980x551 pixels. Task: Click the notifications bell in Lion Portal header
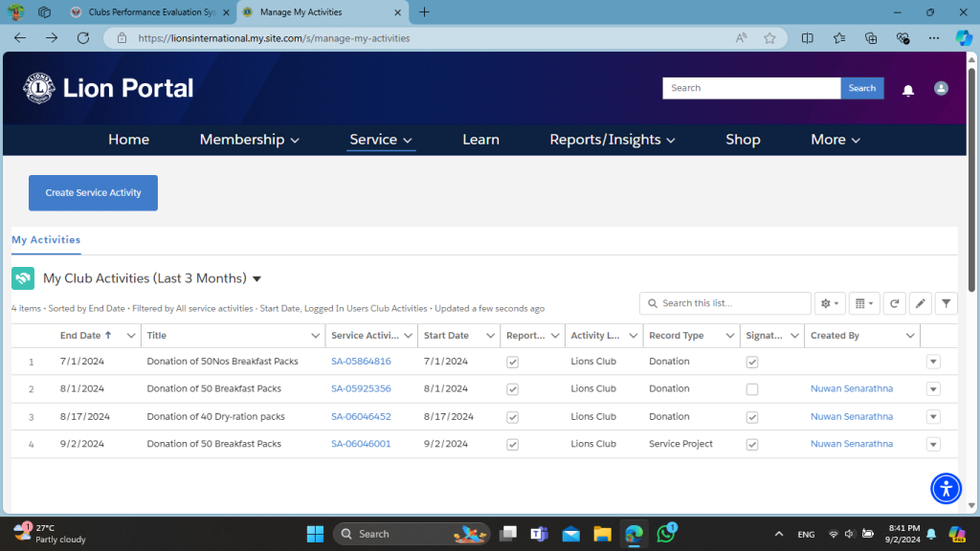908,91
